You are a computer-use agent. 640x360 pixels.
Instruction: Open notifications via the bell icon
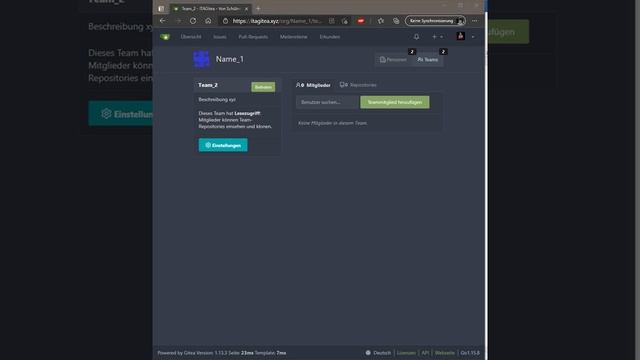click(x=416, y=37)
